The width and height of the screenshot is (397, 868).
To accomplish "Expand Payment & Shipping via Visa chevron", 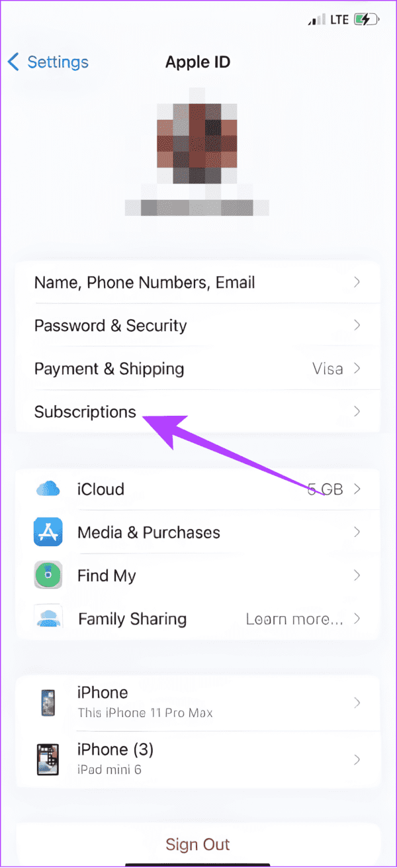I will [x=357, y=369].
